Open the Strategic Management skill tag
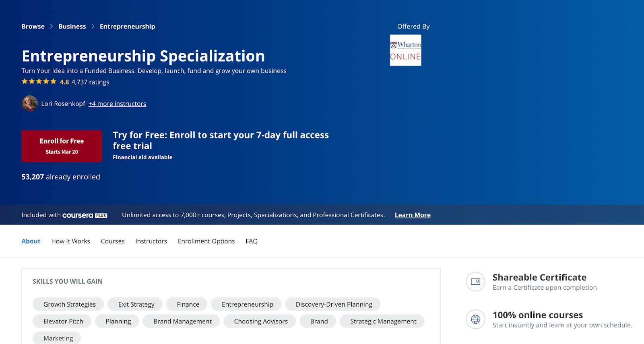The image size is (644, 344). 382,321
